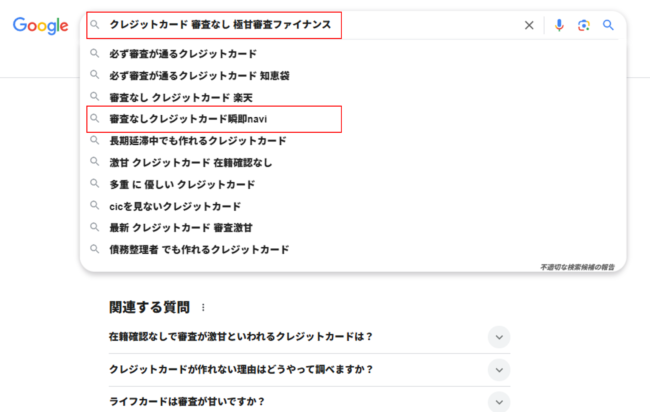This screenshot has width=650, height=412.
Task: Click magnifier icon beside 瞬即navi suggestion
Action: pos(95,119)
